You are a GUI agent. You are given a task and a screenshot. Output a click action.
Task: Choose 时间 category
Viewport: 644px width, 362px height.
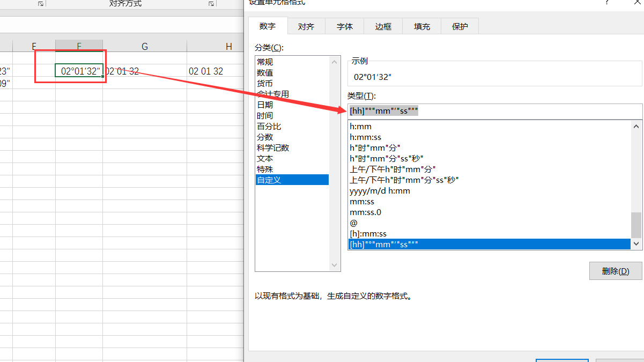click(292, 116)
